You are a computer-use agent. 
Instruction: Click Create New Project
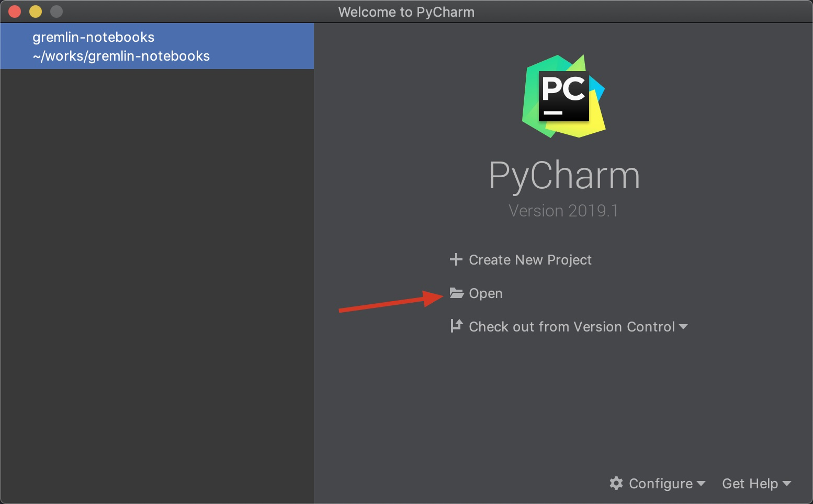(530, 260)
